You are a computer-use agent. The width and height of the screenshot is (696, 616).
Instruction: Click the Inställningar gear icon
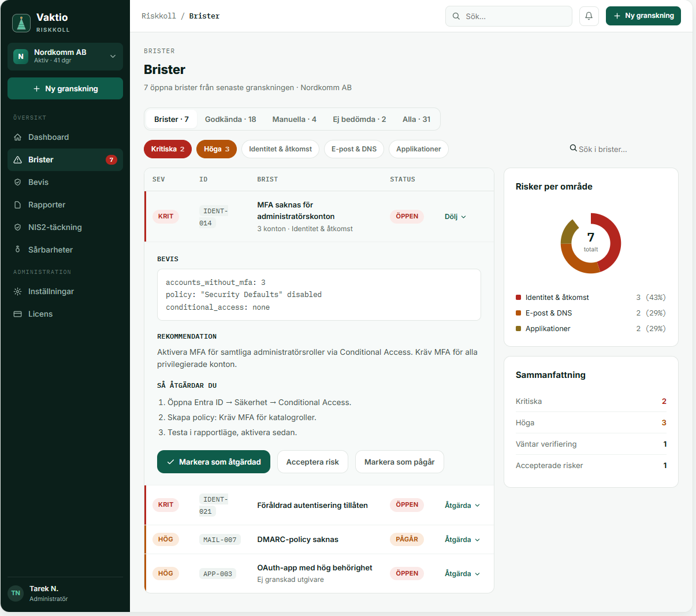pyautogui.click(x=17, y=291)
